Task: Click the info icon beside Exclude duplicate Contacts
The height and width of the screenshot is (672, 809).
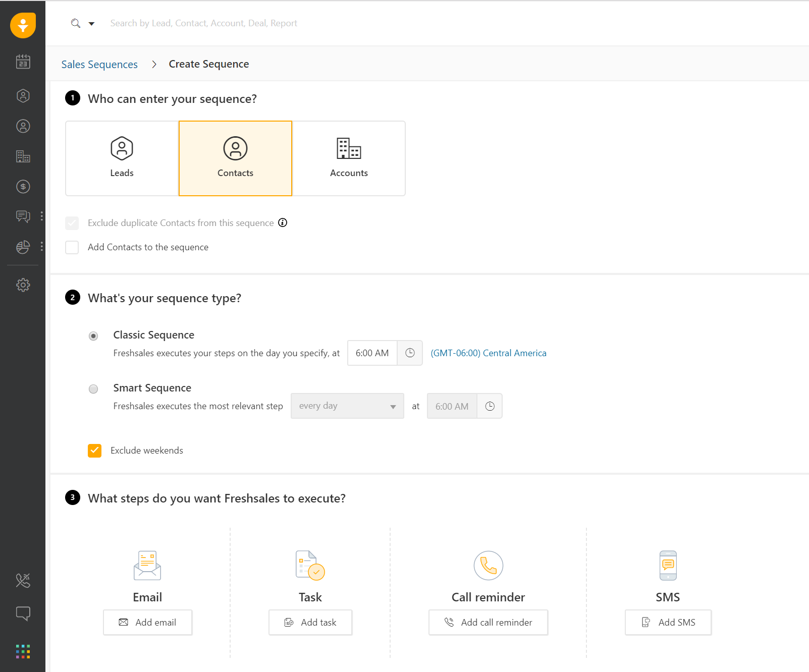Action: [283, 222]
